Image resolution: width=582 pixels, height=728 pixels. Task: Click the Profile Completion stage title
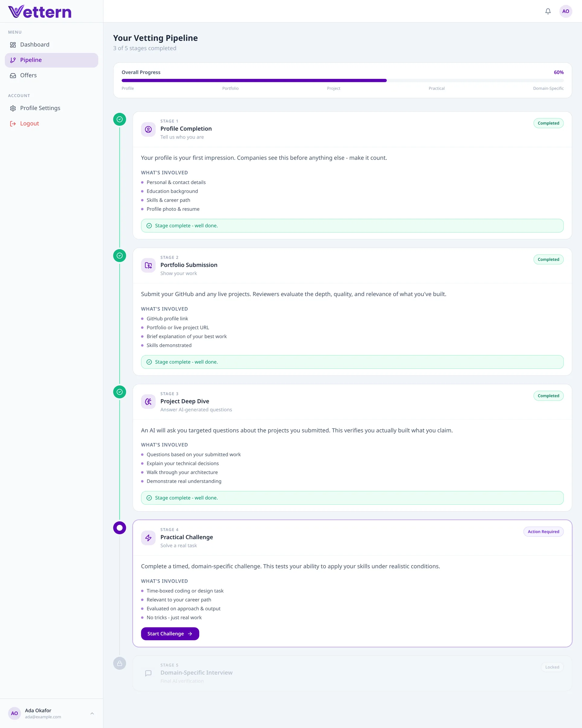coord(186,129)
